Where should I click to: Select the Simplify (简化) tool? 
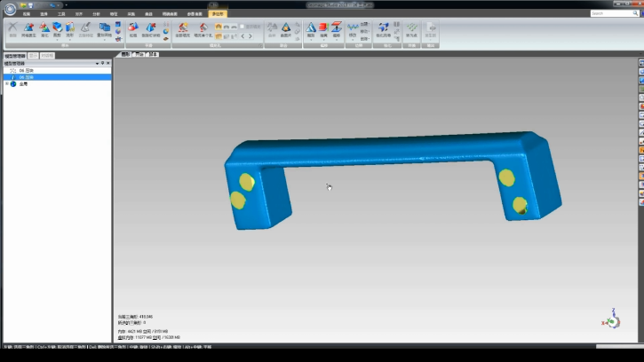click(x=44, y=30)
